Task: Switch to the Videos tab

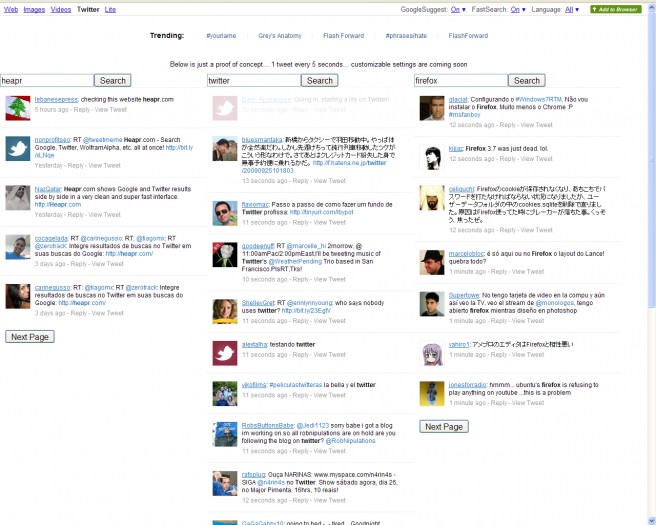Action: 61,9
